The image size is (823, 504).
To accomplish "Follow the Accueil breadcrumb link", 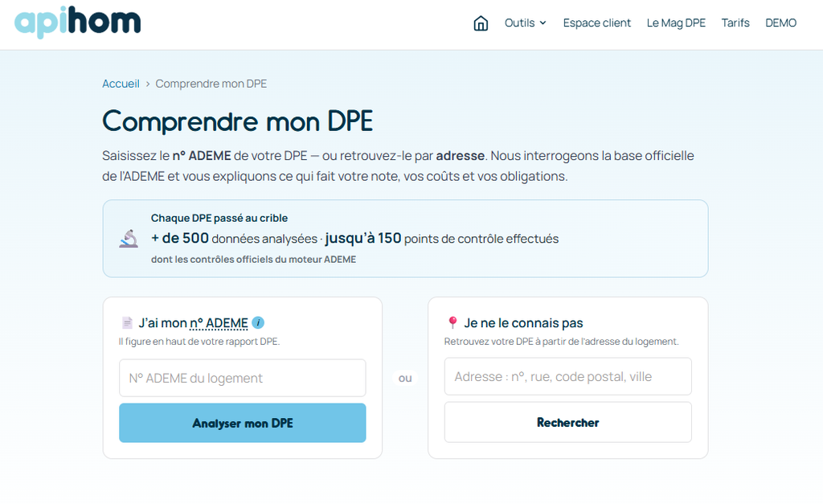I will 121,84.
